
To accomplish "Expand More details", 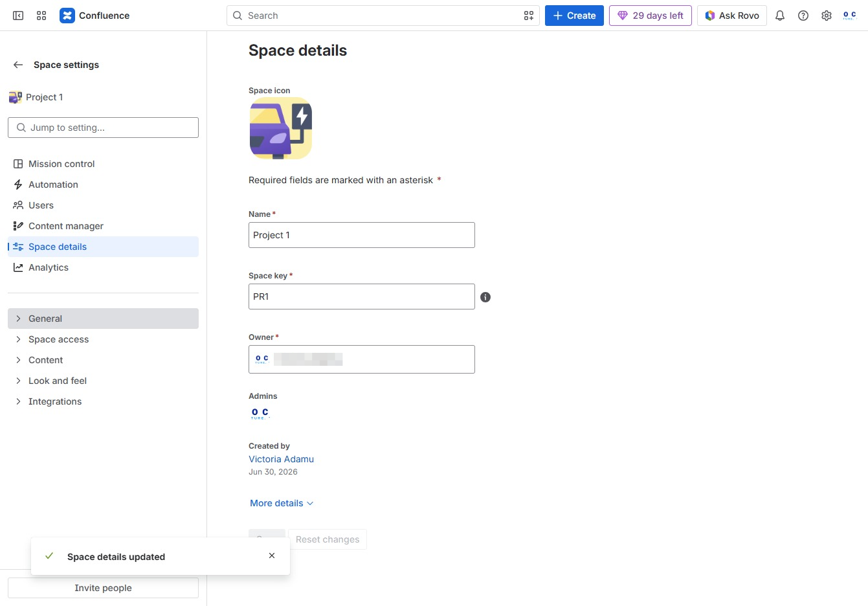I will 282,503.
